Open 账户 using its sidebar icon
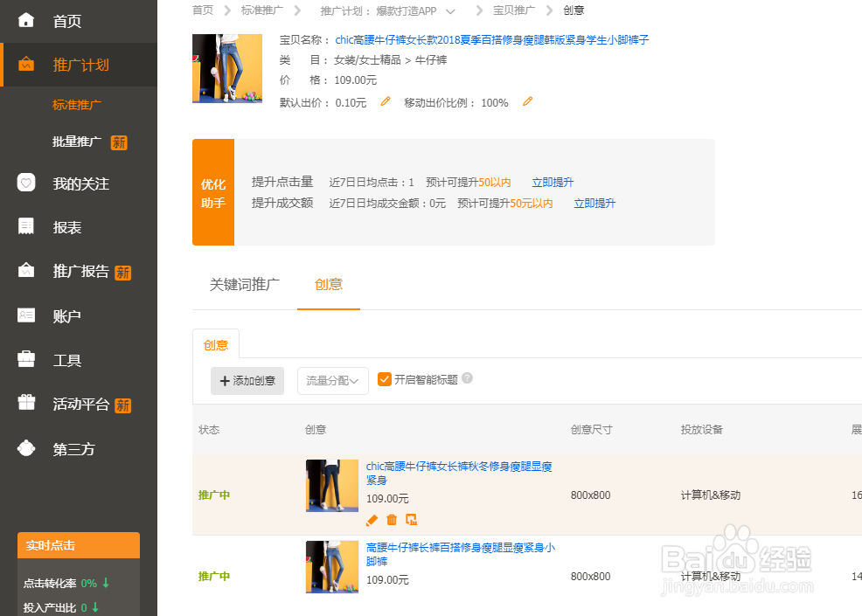Screen dimensions: 862x616 point(25,315)
